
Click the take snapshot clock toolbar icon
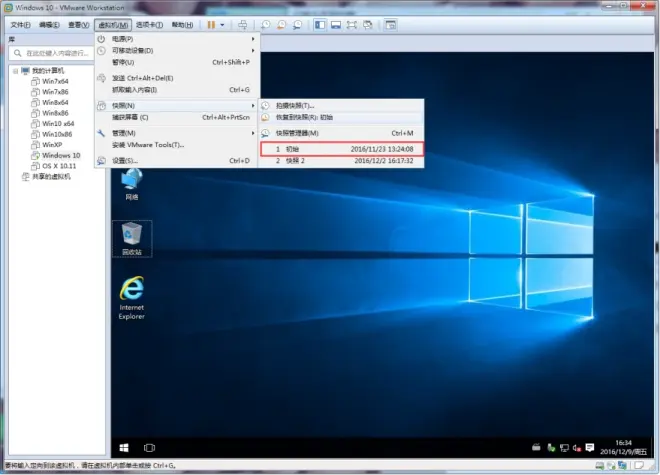266,25
